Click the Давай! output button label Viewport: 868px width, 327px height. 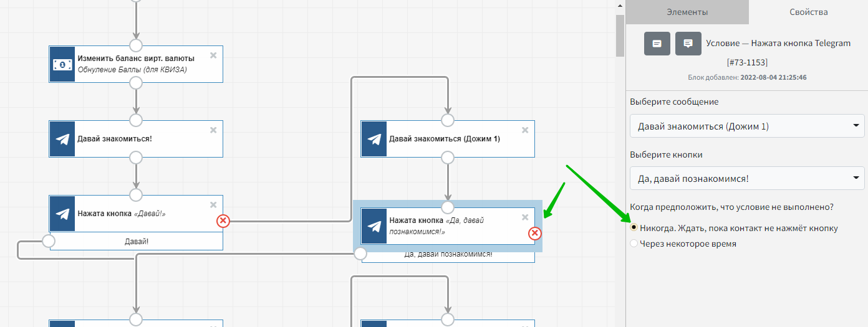136,241
